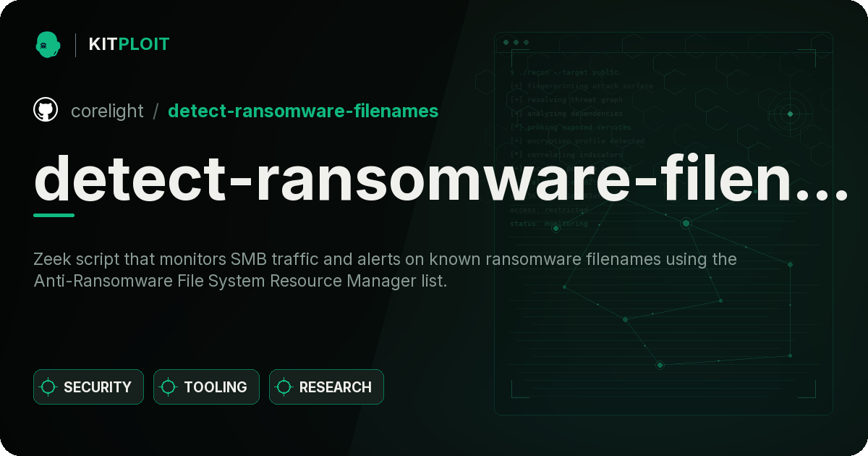Click the large detect-ransomware-filen... headline
868x456 pixels.
(441, 177)
